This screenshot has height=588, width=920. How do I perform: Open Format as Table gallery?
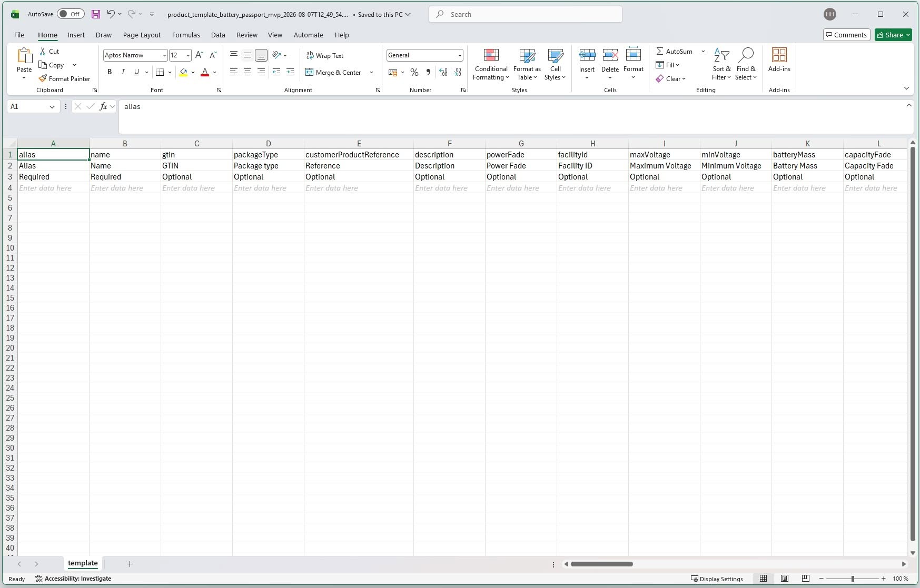(x=527, y=64)
